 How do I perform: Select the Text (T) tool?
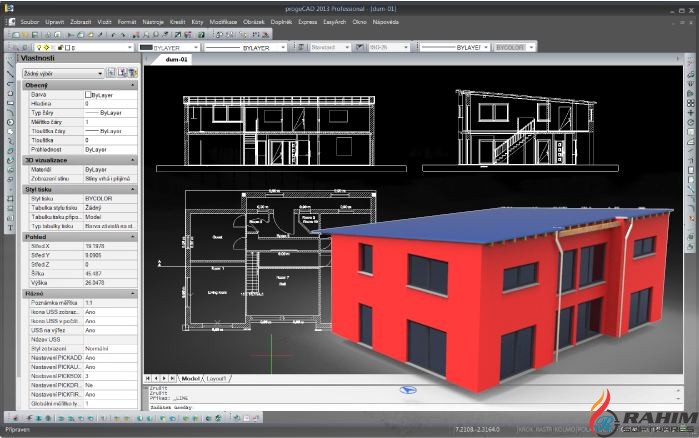[10, 228]
